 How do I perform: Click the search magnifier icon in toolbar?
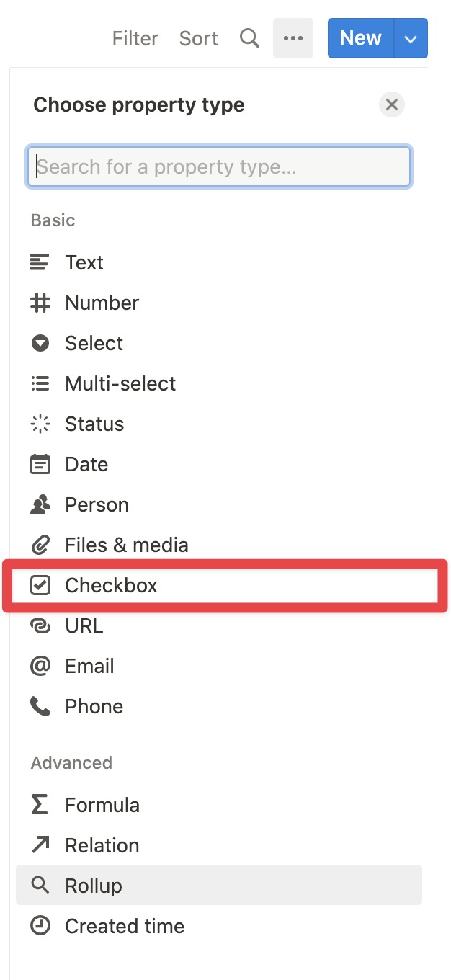point(249,38)
